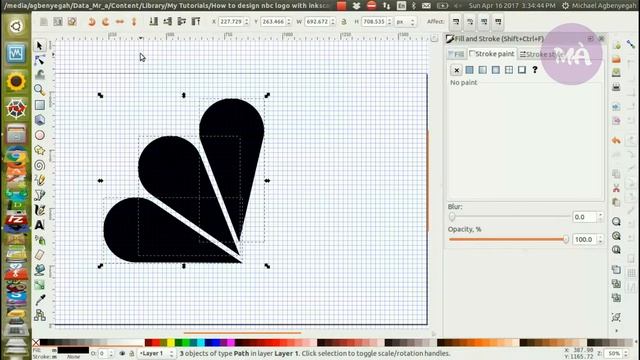Lower selection one step
640x360 pixels.
pos(167,21)
